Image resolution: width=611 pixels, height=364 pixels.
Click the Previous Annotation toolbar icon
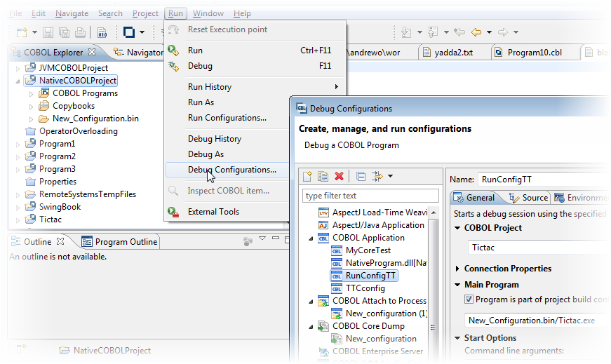(x=433, y=32)
